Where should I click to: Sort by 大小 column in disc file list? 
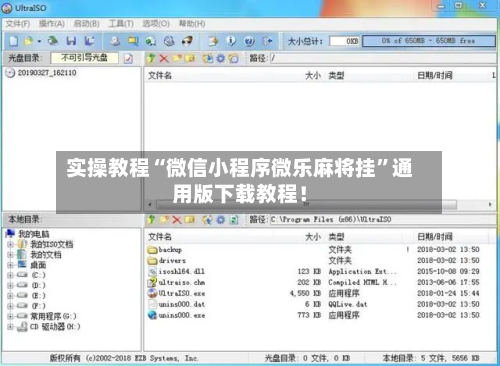pos(313,76)
